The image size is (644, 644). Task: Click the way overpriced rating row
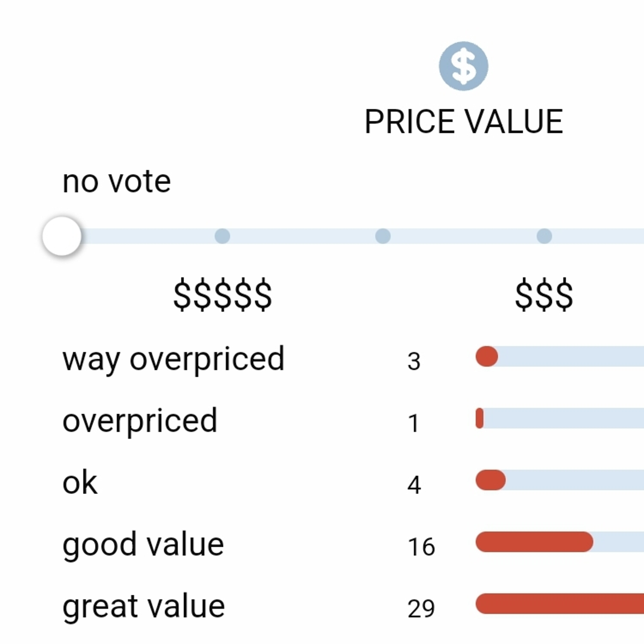(353, 359)
